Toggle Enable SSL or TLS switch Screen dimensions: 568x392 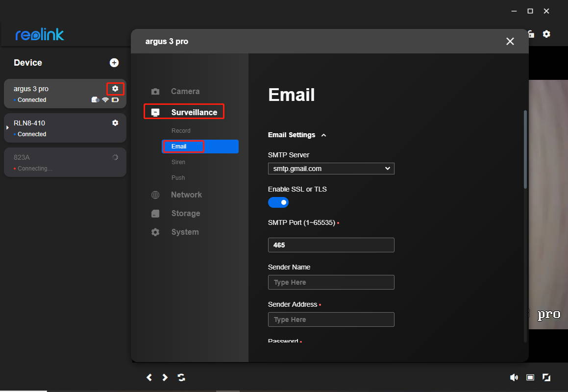278,202
